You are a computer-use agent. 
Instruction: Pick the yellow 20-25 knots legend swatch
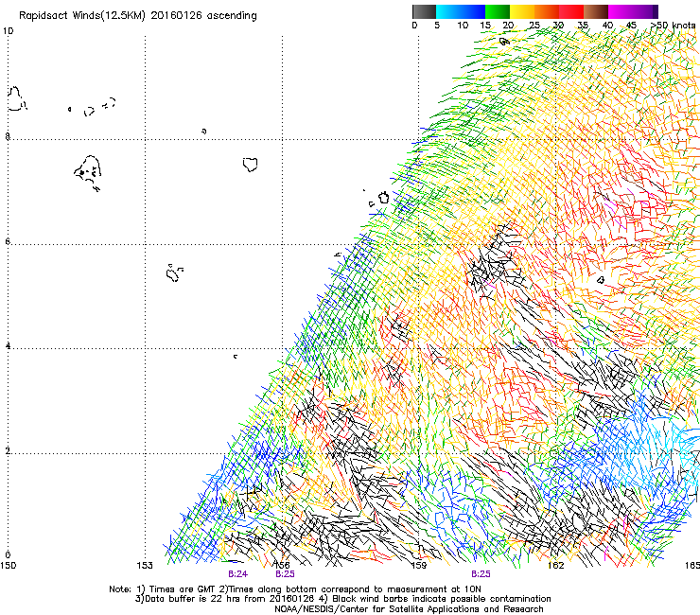(522, 11)
